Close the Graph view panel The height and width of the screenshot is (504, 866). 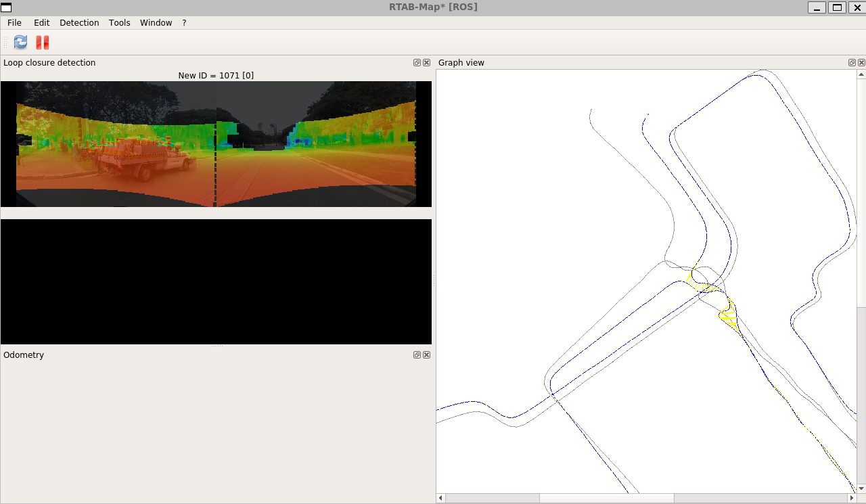(x=861, y=63)
